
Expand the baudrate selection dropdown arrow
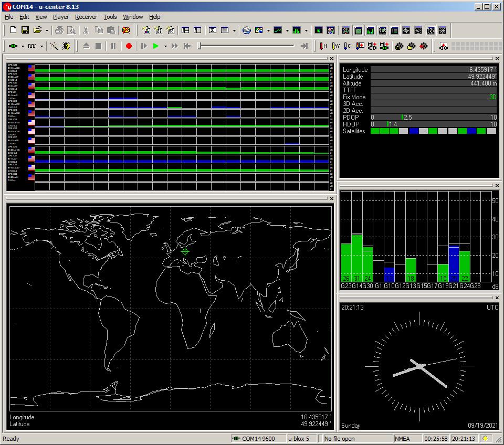[41, 46]
